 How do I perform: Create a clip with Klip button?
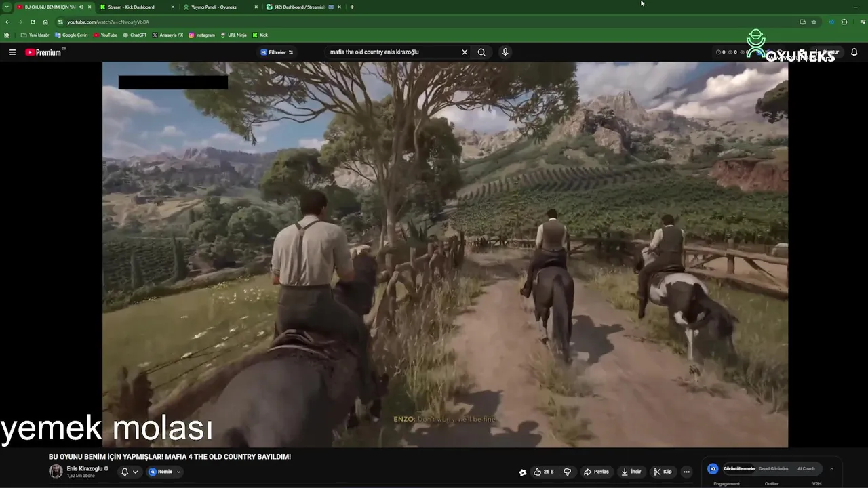coord(663,472)
